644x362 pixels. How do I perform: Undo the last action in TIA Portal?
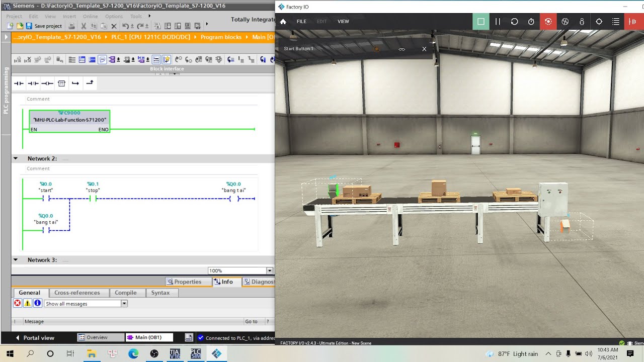(126, 26)
